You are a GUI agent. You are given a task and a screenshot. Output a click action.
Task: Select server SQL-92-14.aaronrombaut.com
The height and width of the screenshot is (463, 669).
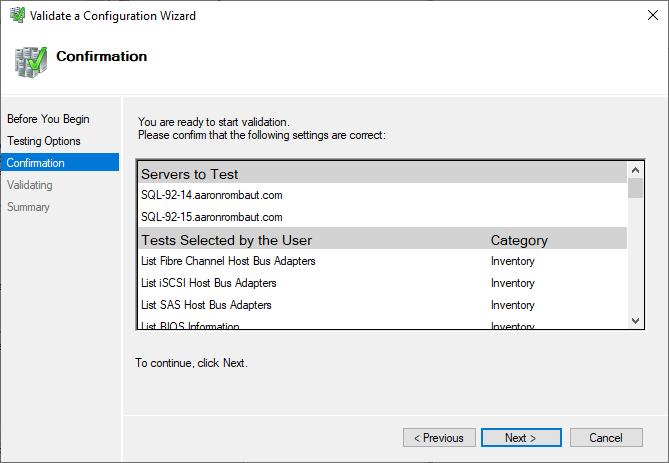click(212, 195)
